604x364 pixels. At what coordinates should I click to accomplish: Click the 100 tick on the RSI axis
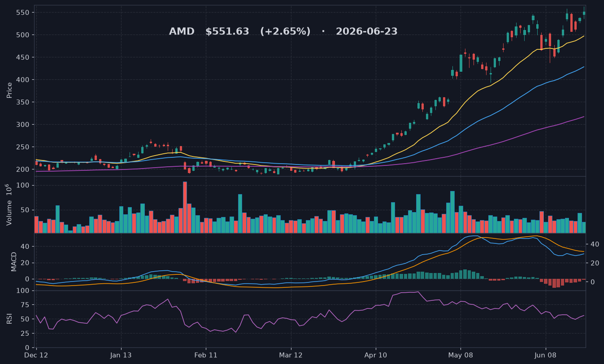click(23, 291)
